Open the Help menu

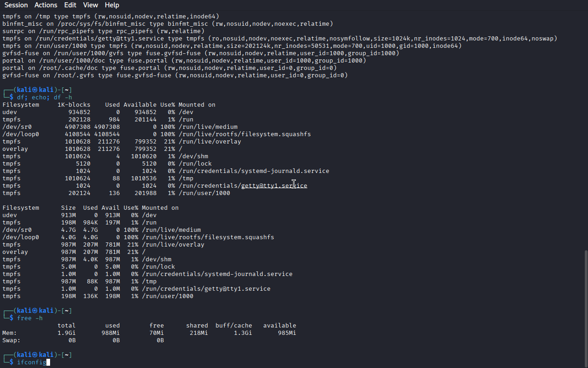point(112,5)
